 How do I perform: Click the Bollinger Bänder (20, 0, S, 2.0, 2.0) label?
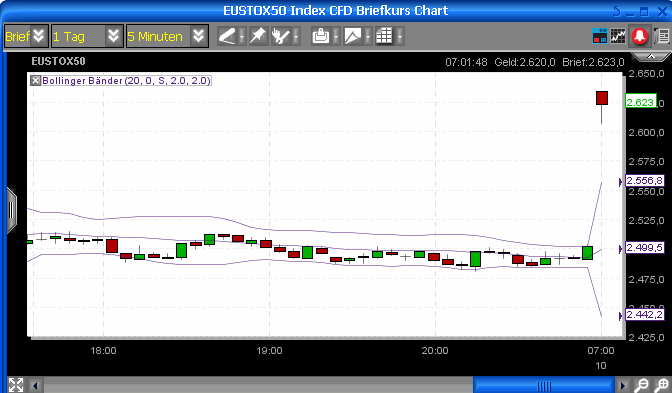[x=126, y=81]
